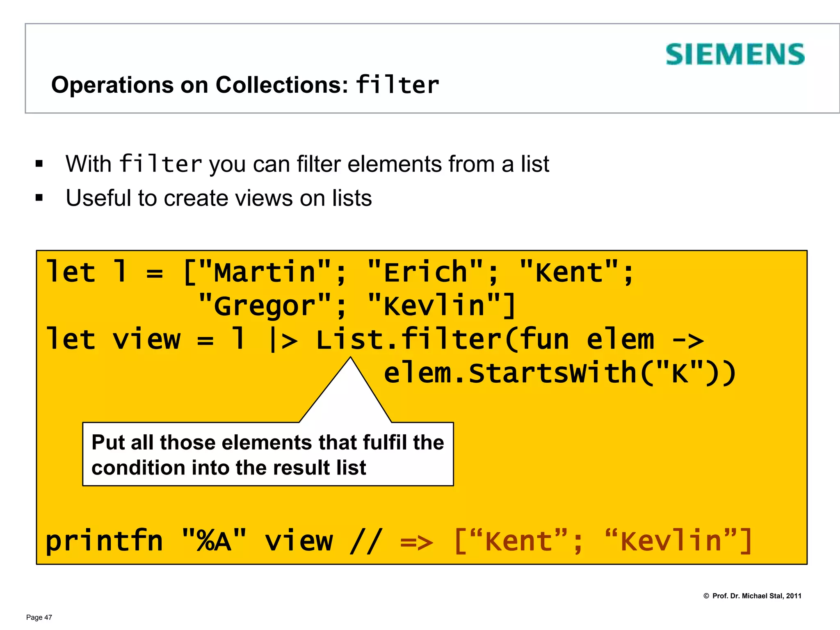Click 'List.filter' in the code block
This screenshot has width=840, height=630.
click(x=408, y=340)
